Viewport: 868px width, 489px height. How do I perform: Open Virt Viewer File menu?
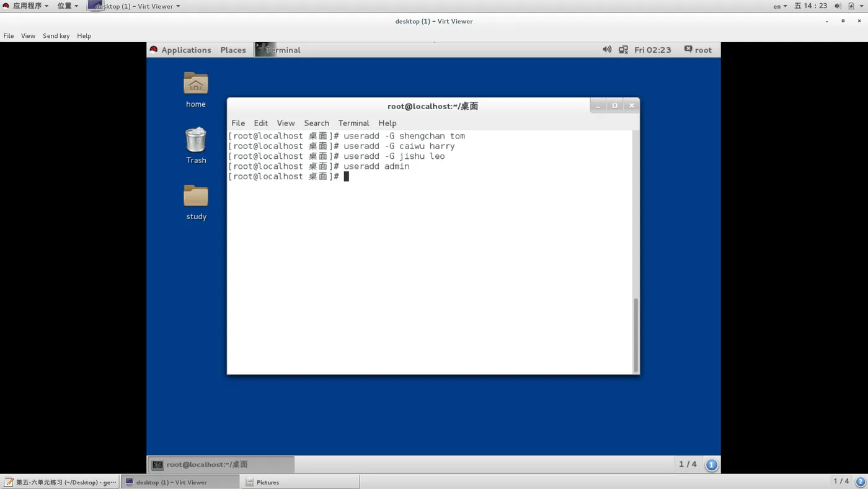tap(9, 36)
